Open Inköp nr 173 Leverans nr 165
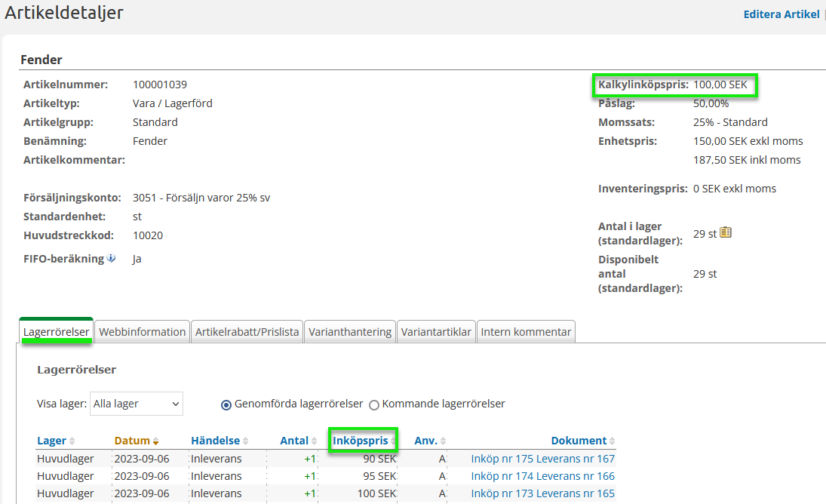The image size is (826, 504). 542,493
